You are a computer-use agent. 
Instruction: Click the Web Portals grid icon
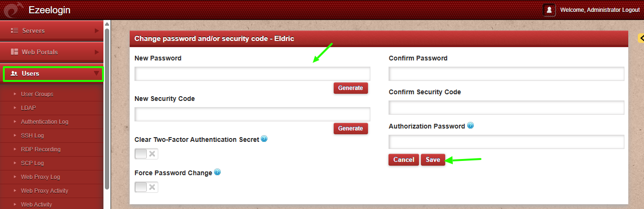[14, 52]
